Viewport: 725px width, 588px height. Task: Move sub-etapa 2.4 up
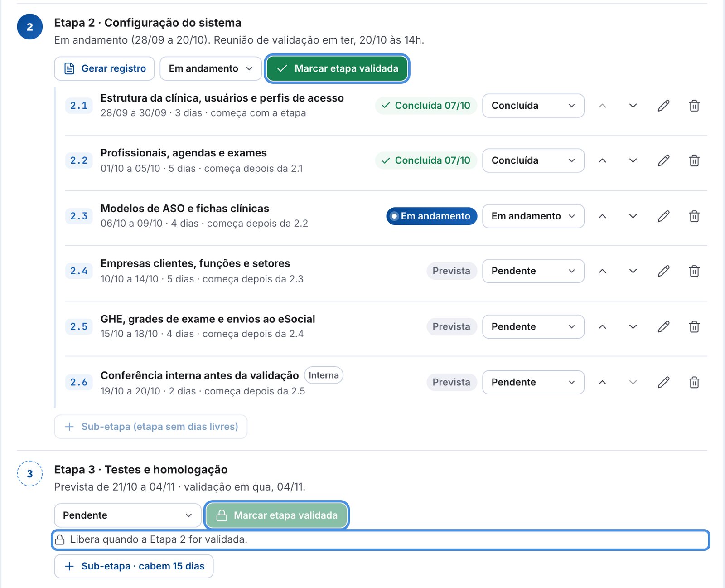pos(602,271)
